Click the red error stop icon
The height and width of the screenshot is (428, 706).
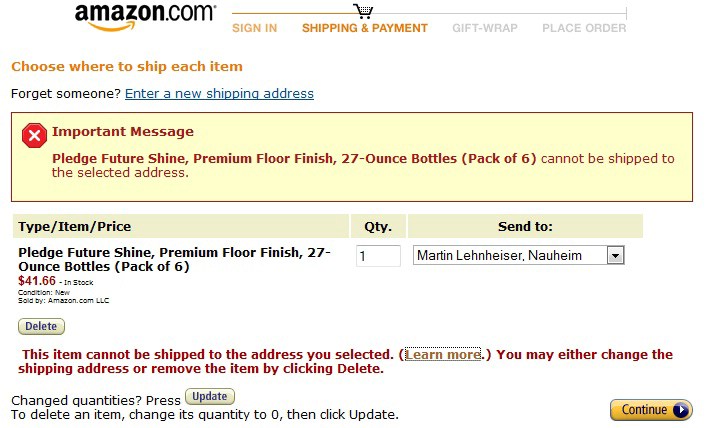[34, 135]
